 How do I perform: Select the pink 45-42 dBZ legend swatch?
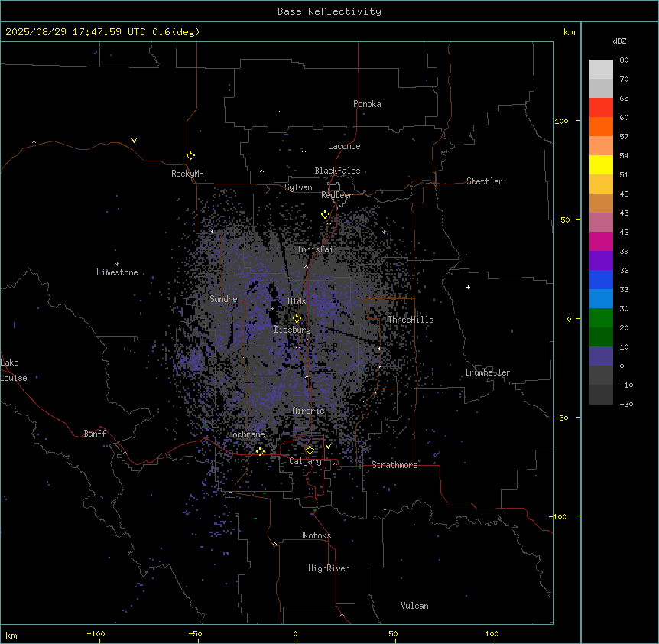[601, 222]
